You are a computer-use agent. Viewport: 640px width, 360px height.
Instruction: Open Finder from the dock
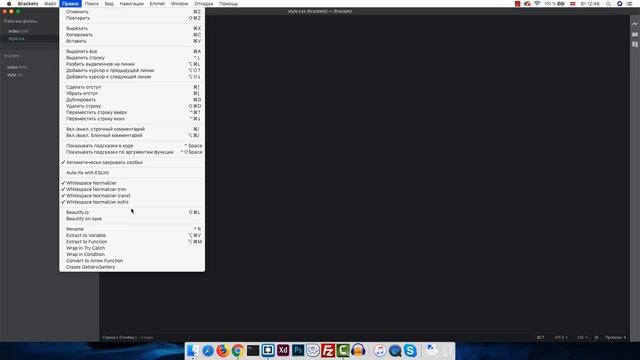coord(193,350)
